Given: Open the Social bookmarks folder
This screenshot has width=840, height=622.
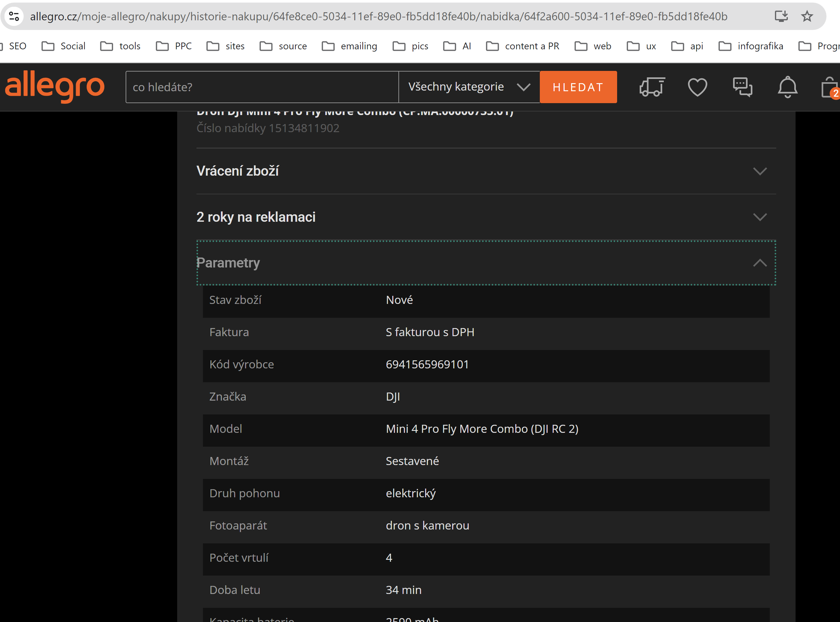Looking at the screenshot, I should point(63,46).
